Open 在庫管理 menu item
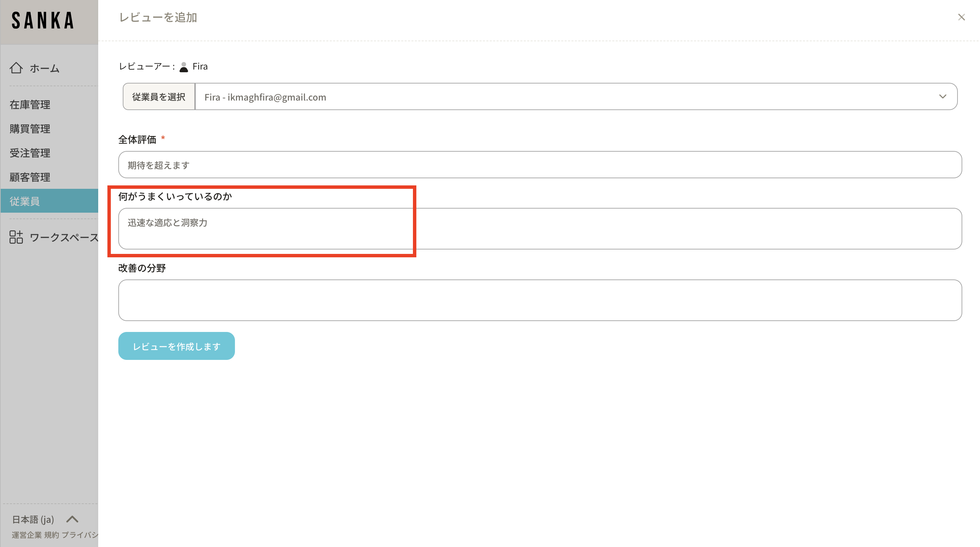Screen dimensions: 980x547 pos(30,105)
